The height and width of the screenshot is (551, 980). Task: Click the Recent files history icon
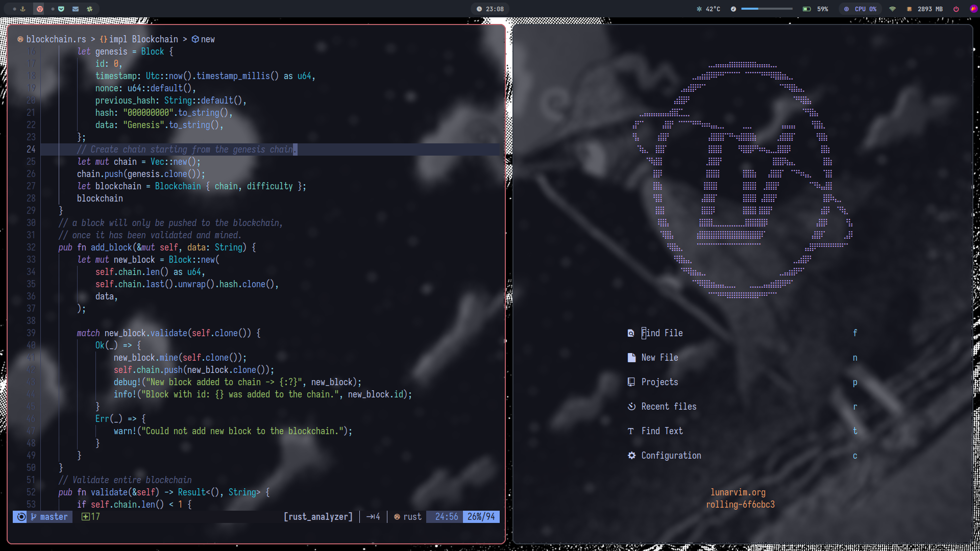pyautogui.click(x=631, y=407)
